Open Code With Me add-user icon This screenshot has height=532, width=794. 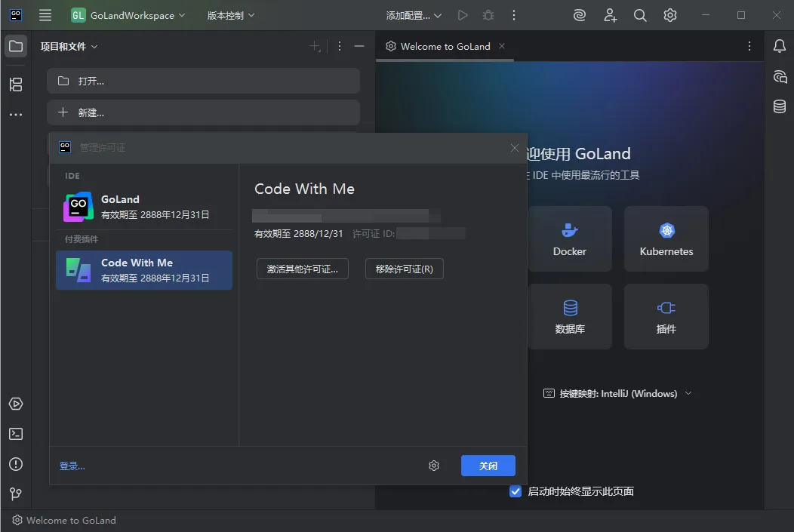(611, 15)
